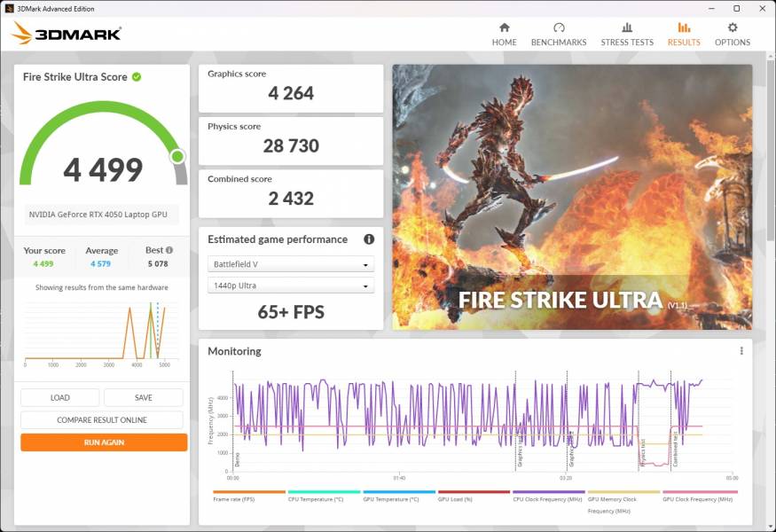Open the OPTIONS tab

(x=733, y=35)
